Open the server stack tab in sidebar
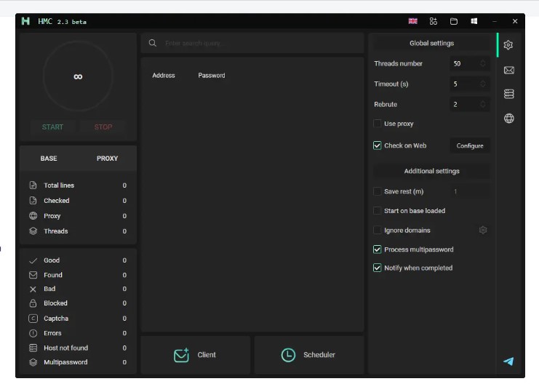Screen dimensions: 539x392 tap(508, 94)
